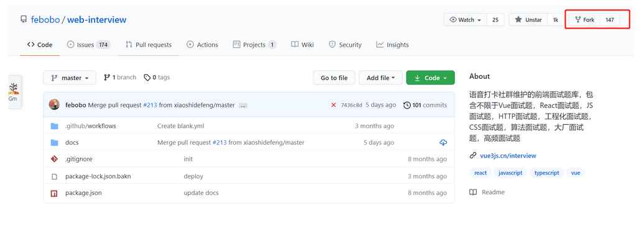Open Create blank.yml commit message
Image resolution: width=644 pixels, height=226 pixels.
180,126
